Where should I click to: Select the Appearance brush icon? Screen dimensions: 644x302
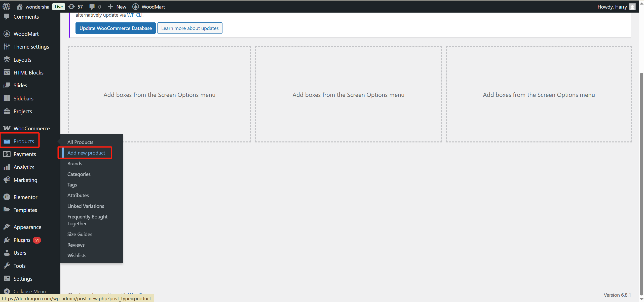[7, 226]
